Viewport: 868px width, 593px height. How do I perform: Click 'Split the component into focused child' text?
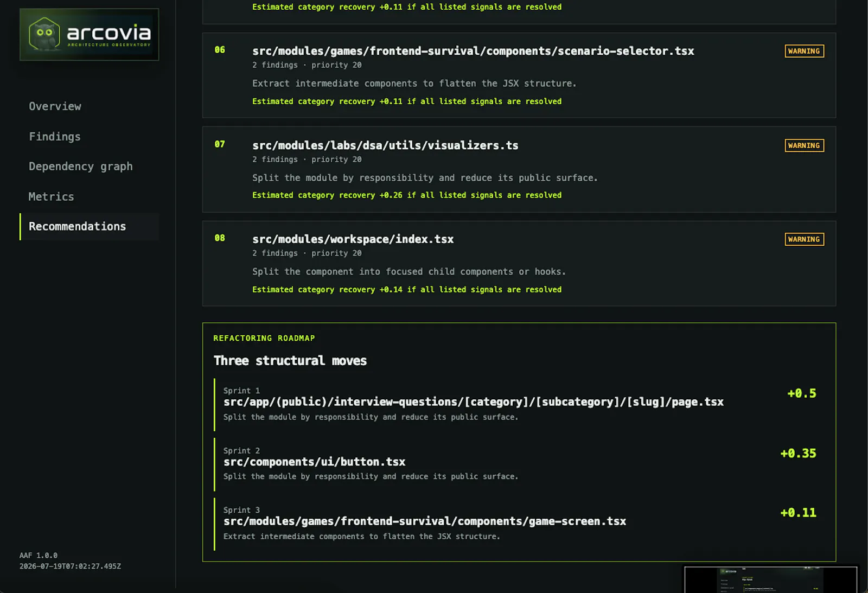click(409, 272)
